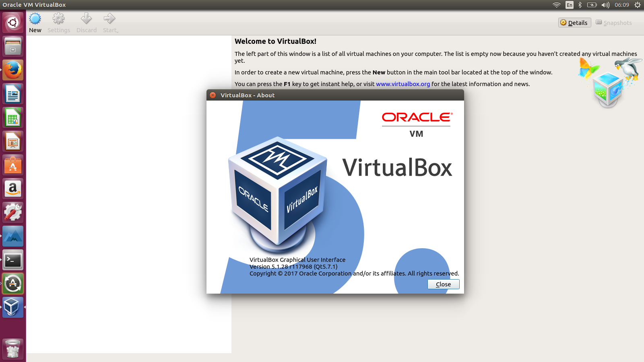Click the Oracle VirtualBox cube logo in About
Viewport: 644px width, 362px height.
point(279,195)
